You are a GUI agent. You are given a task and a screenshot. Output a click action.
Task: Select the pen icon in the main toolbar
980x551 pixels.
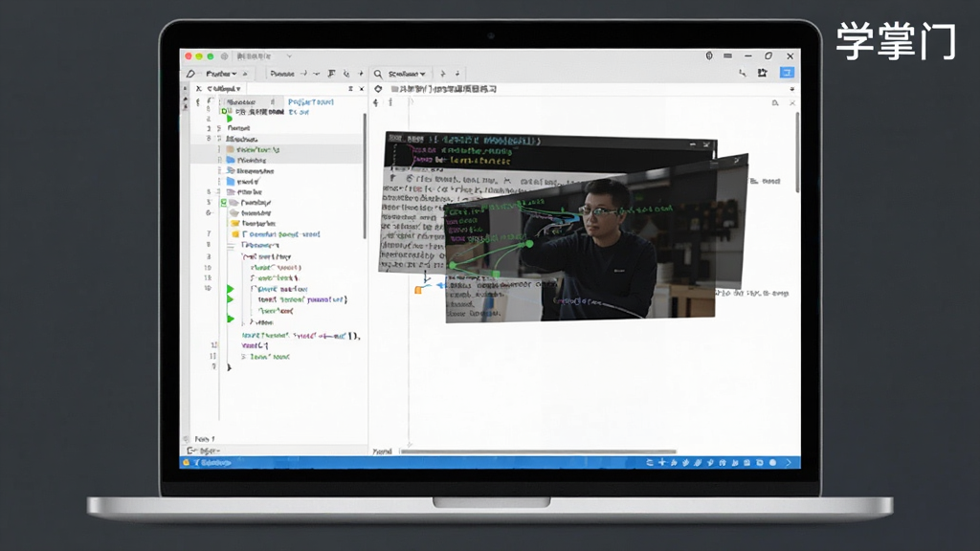click(x=190, y=74)
